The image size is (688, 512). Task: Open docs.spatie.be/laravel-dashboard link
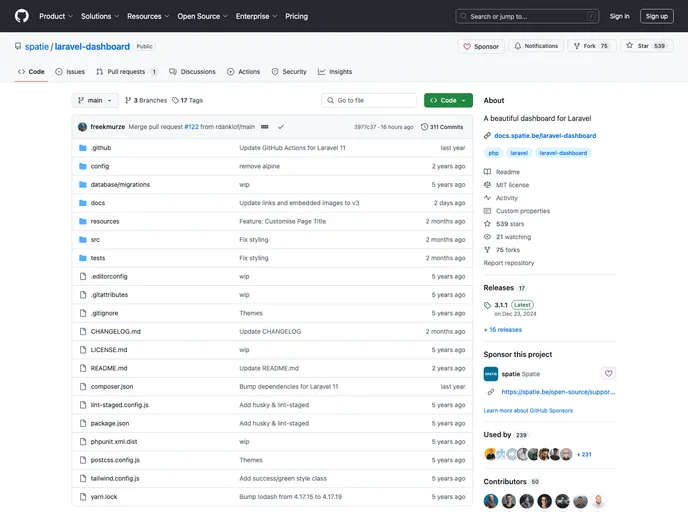point(545,136)
